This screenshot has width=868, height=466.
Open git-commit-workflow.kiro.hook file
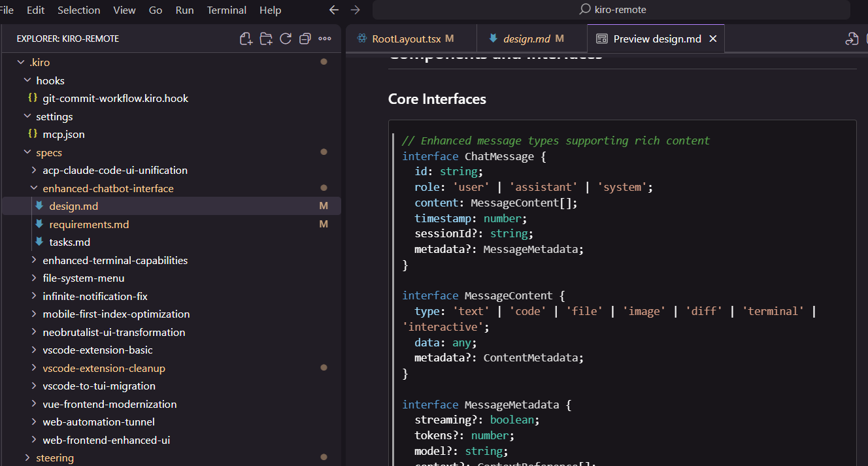tap(115, 98)
